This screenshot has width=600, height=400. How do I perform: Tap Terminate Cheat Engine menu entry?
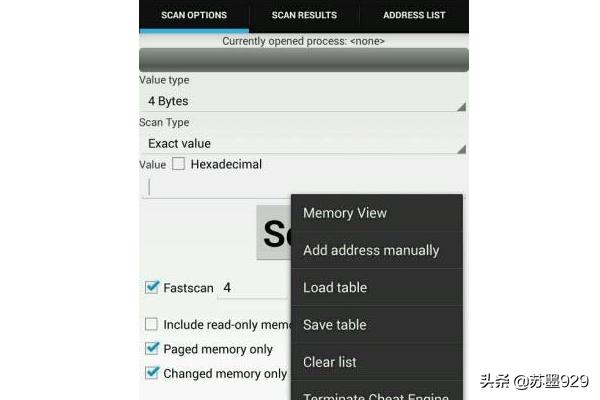pos(376,393)
